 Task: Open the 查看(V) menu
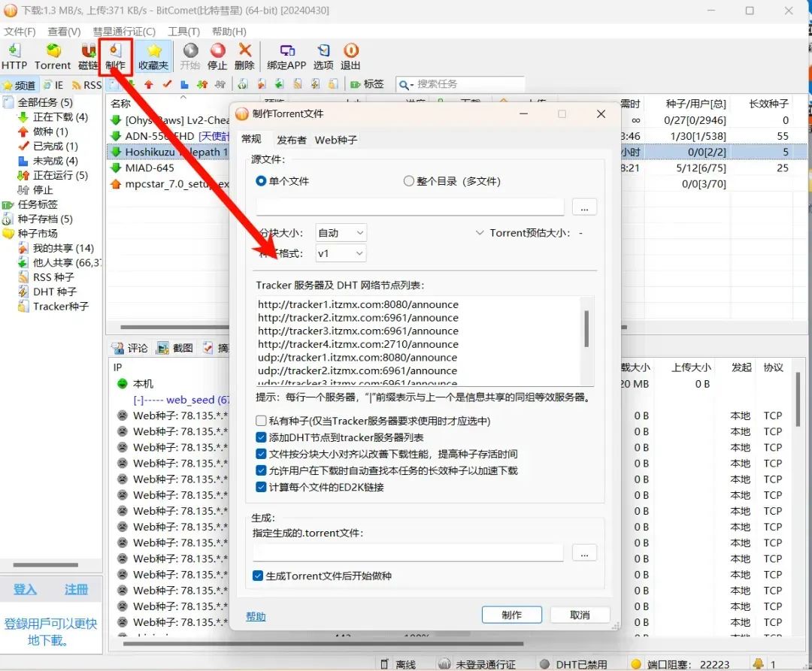64,32
